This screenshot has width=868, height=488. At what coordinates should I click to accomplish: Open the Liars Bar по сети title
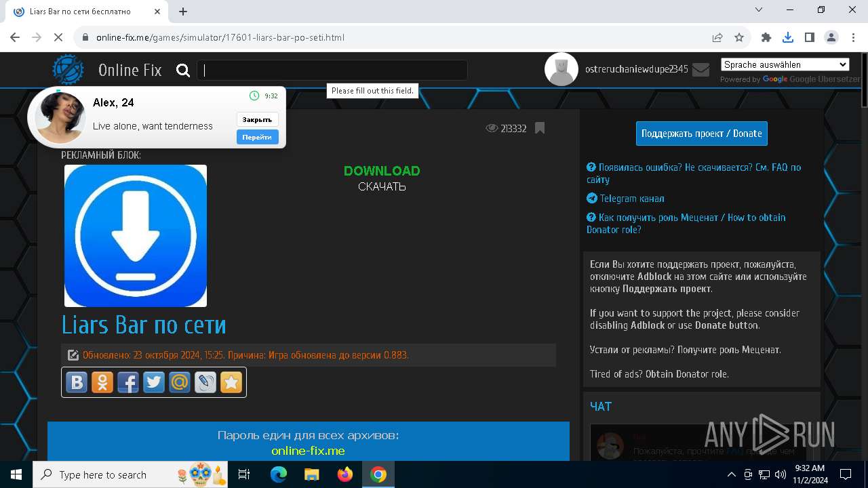point(144,325)
